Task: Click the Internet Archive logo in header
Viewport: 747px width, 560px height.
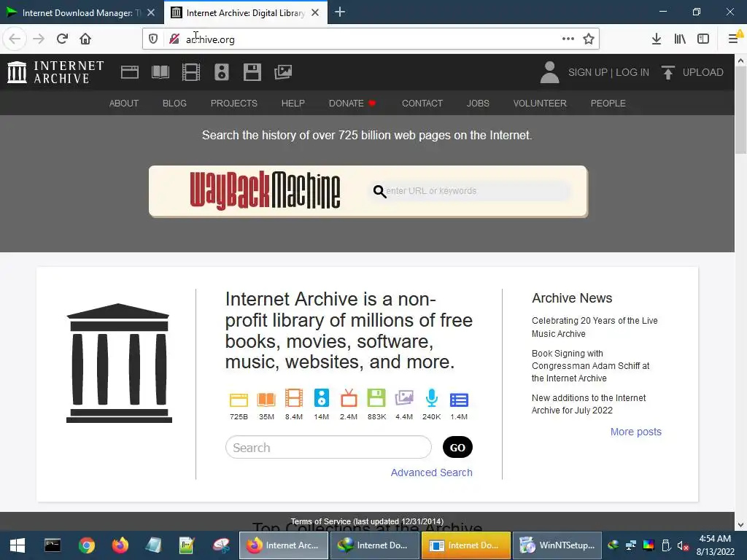Action: click(55, 72)
